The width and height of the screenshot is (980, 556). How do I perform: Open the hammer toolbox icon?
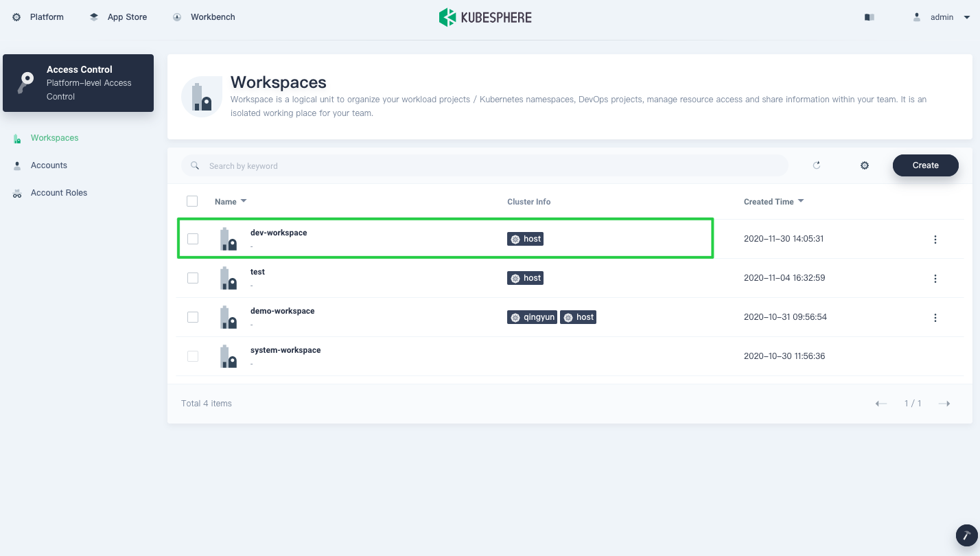coord(966,535)
